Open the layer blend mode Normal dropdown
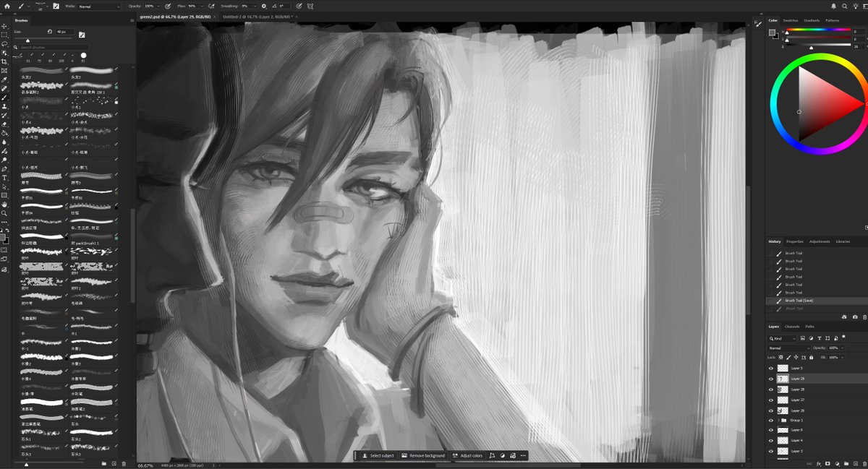The width and height of the screenshot is (868, 469). point(789,348)
